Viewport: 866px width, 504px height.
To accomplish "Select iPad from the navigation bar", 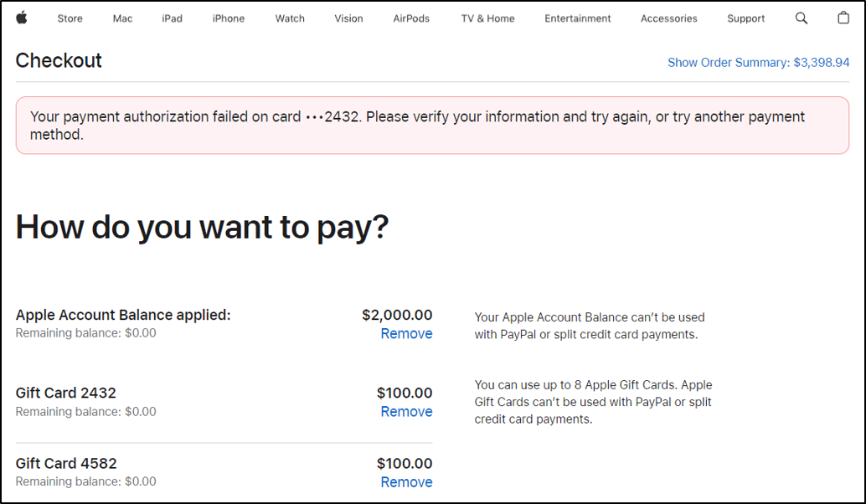I will [x=172, y=18].
